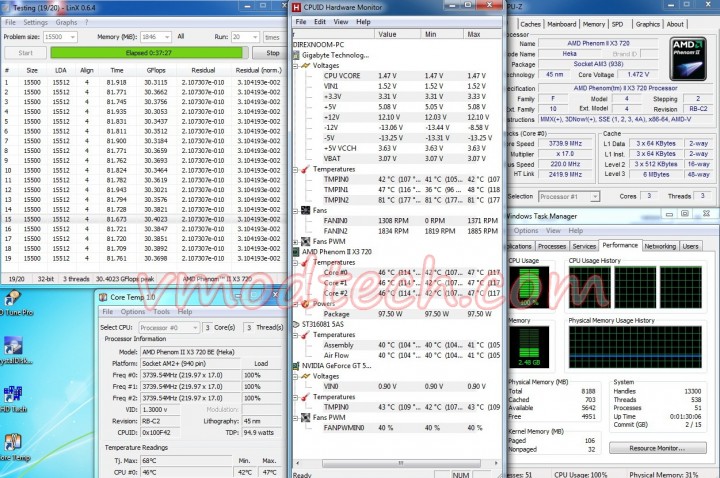The width and height of the screenshot is (720, 478).
Task: Open the Graphs menu in LinX
Action: click(66, 22)
